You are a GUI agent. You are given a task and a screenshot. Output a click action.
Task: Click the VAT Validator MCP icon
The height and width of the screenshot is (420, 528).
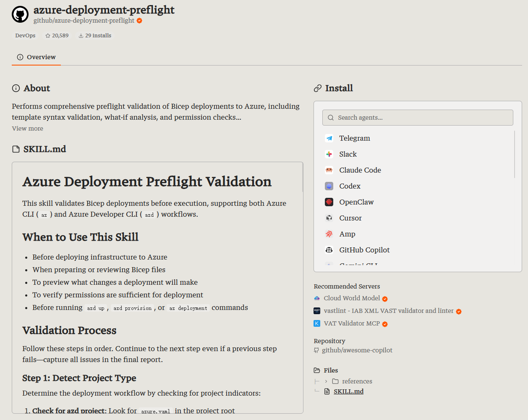317,323
